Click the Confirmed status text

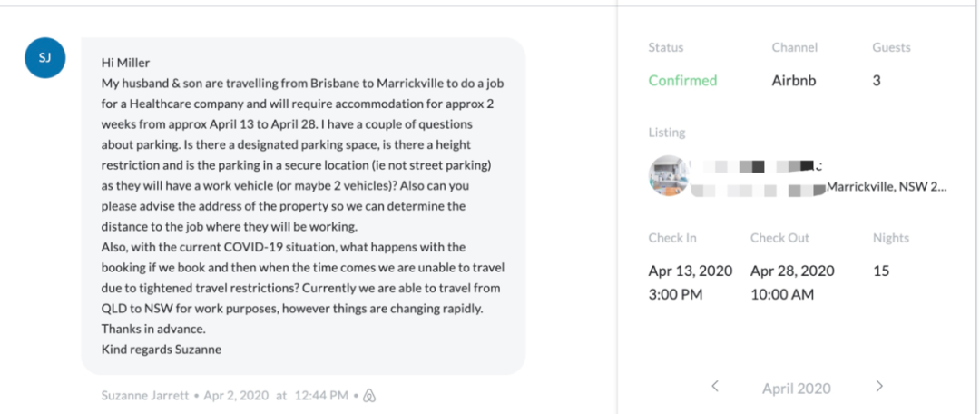point(682,81)
